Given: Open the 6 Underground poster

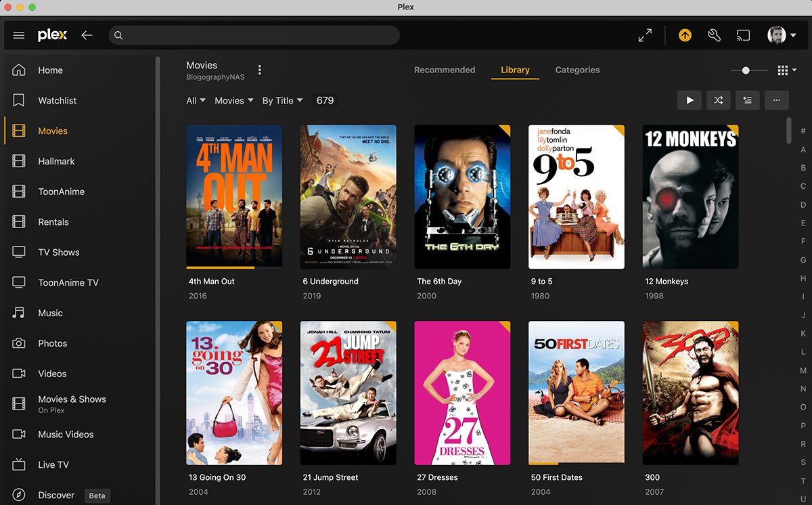Looking at the screenshot, I should [x=348, y=196].
